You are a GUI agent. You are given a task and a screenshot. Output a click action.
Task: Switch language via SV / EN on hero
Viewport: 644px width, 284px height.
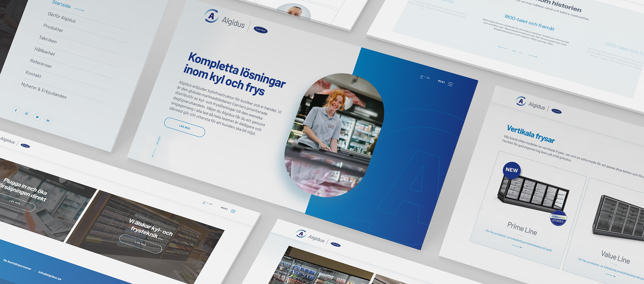425,77
